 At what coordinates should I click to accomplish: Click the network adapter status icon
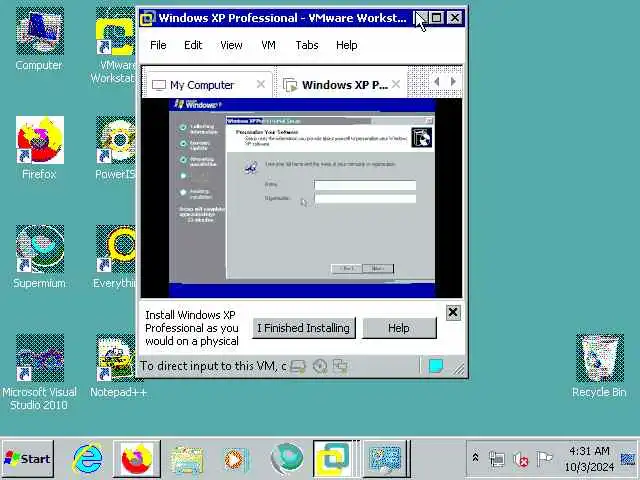pyautogui.click(x=340, y=366)
